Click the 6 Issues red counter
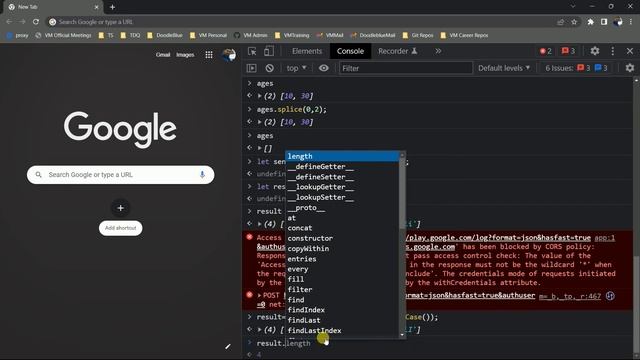Viewport: 640px width, 360px height. pyautogui.click(x=584, y=68)
